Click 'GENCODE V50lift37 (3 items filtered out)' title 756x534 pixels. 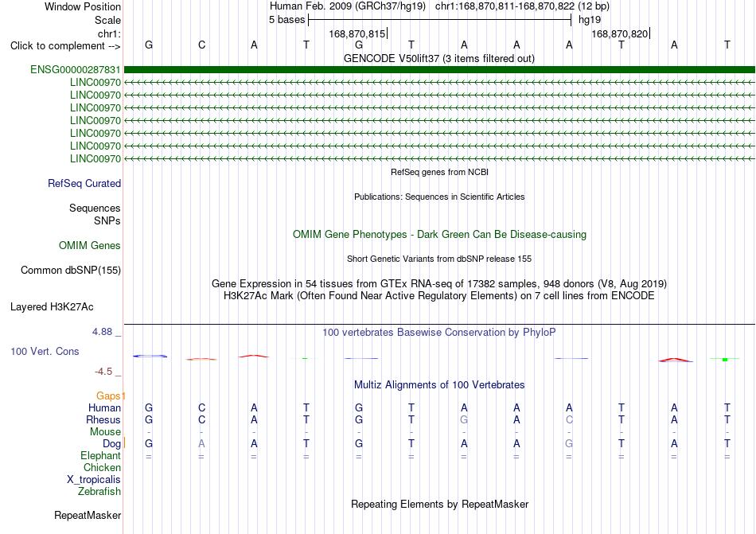pos(439,58)
